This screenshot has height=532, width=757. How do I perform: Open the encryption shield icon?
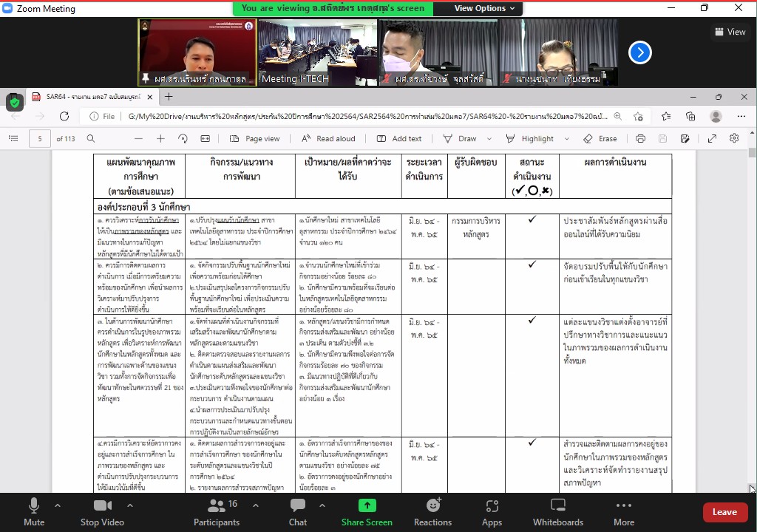tap(15, 102)
